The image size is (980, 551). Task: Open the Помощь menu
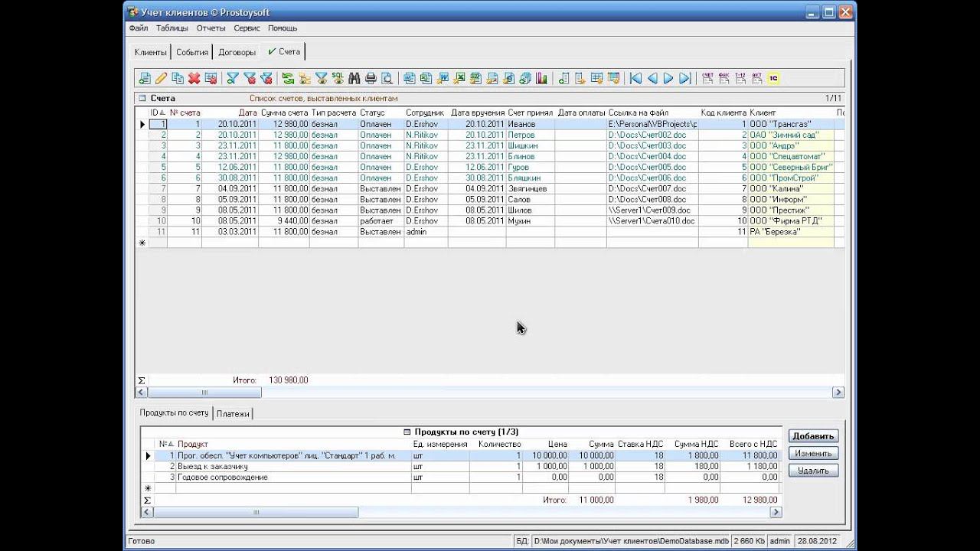pyautogui.click(x=283, y=28)
